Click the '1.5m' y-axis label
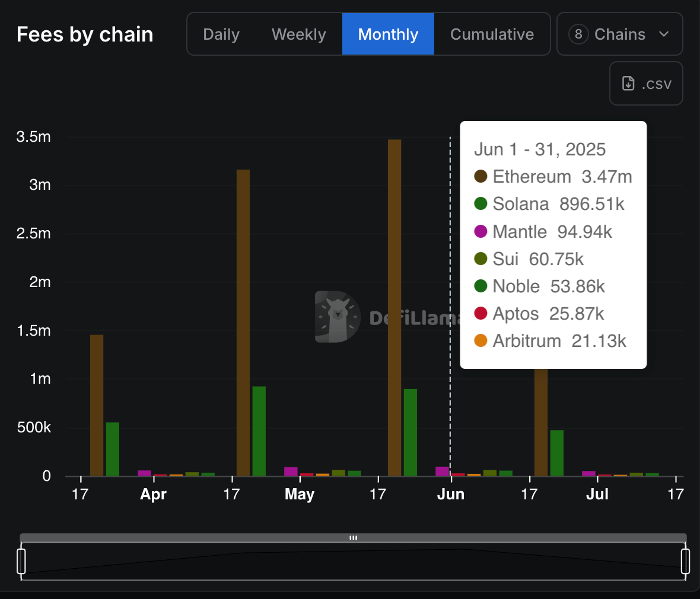700x599 pixels. (33, 331)
